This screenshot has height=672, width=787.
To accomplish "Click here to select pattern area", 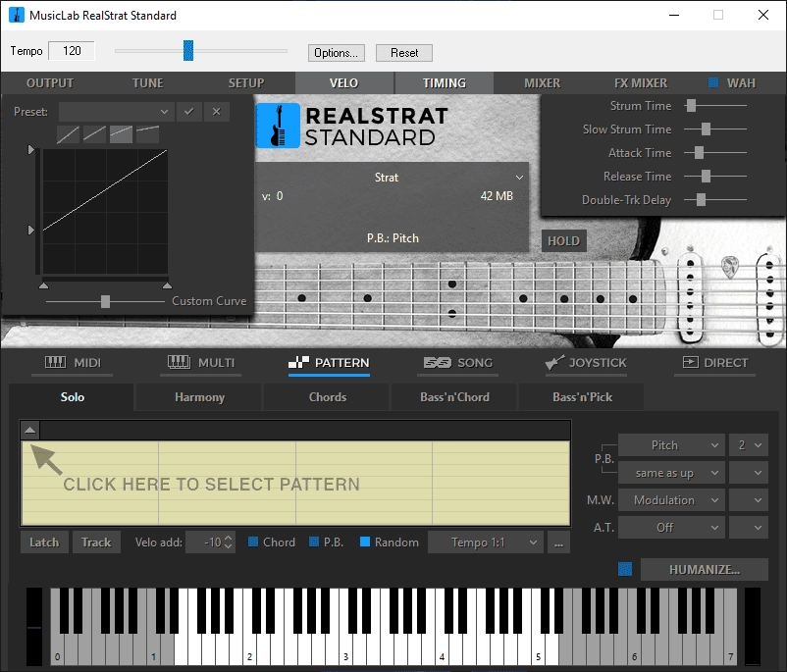I will (295, 484).
